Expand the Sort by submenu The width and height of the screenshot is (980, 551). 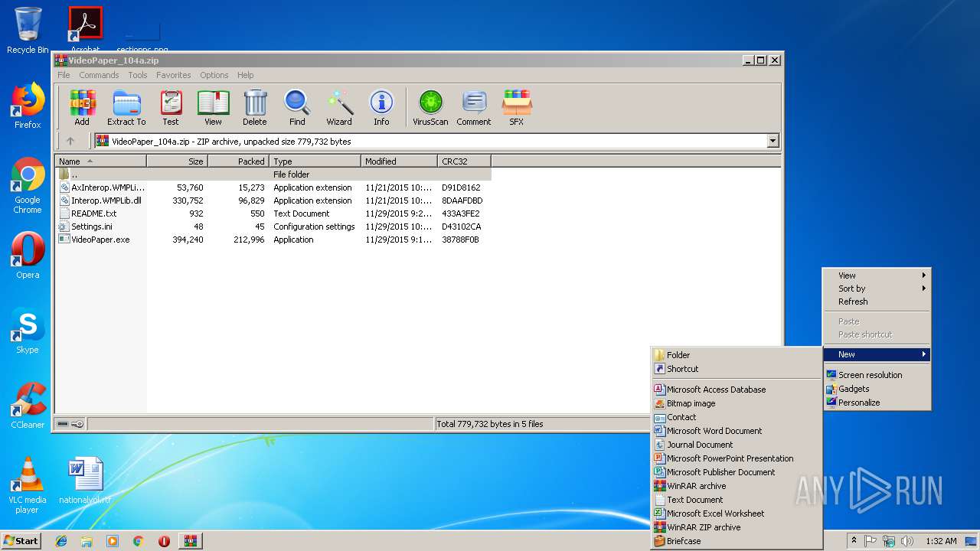[x=877, y=289]
